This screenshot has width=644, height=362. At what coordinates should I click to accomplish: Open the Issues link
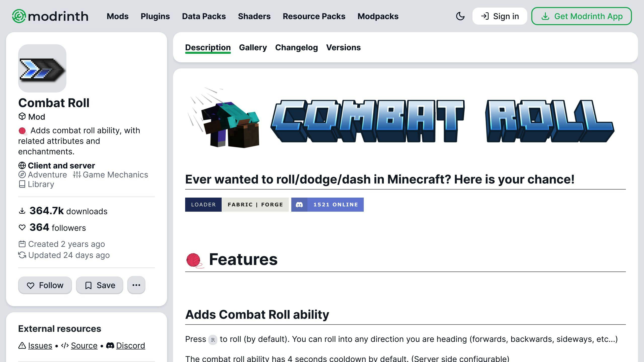40,345
